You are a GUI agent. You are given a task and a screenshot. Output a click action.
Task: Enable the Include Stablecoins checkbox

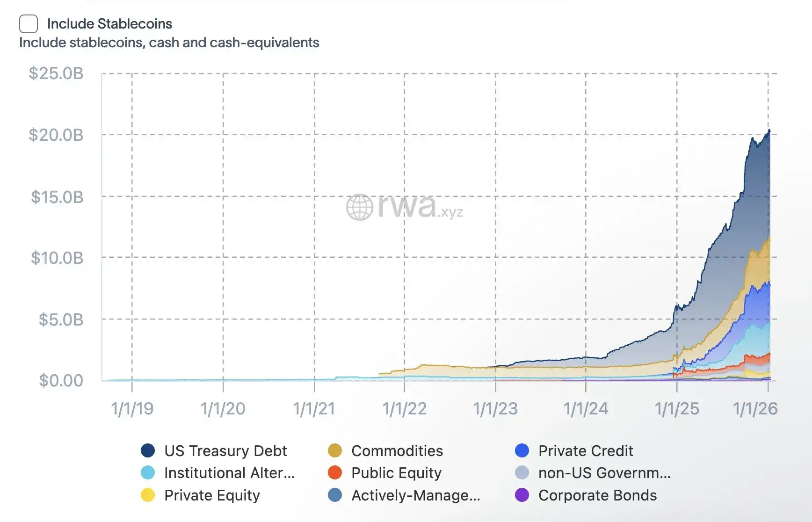click(29, 24)
